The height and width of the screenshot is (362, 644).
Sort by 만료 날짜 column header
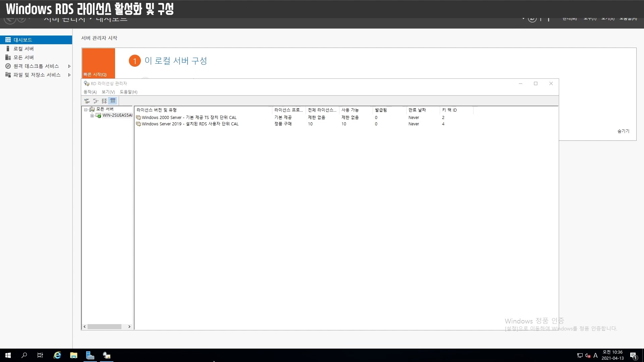[x=423, y=110]
